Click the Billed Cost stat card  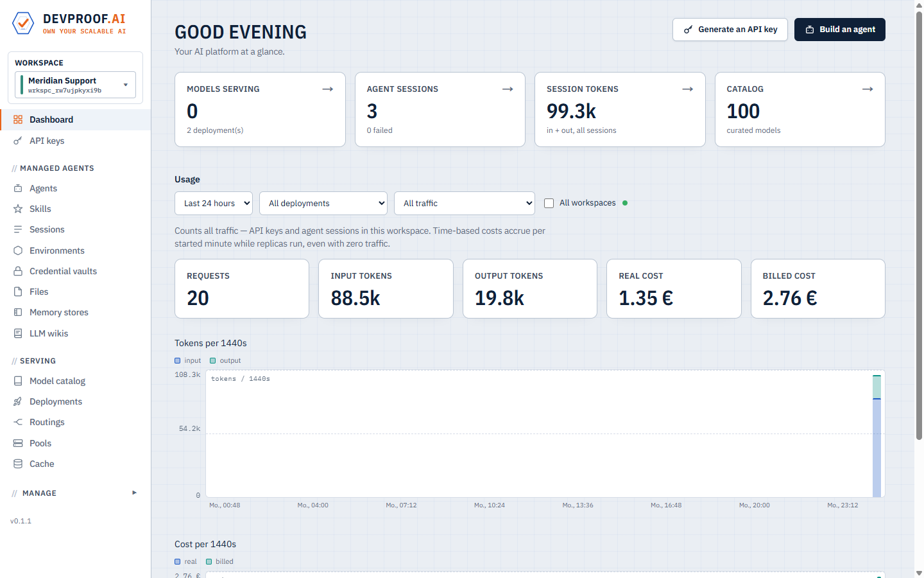pos(818,288)
